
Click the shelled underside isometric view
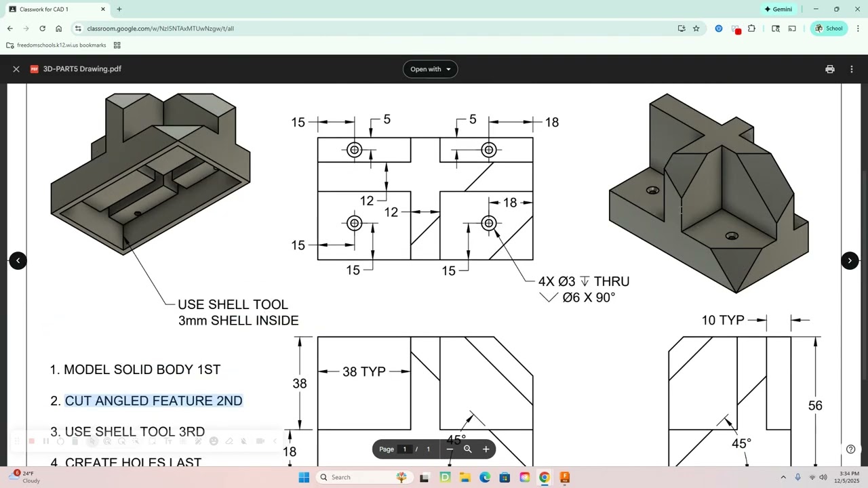pos(151,174)
